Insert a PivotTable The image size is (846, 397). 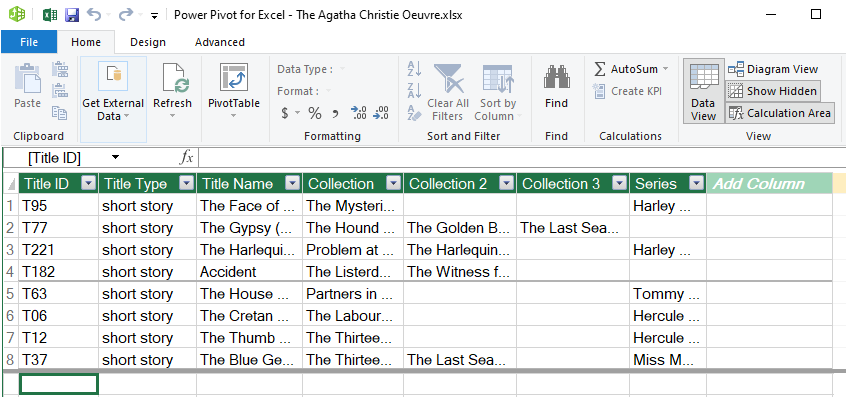click(x=234, y=91)
